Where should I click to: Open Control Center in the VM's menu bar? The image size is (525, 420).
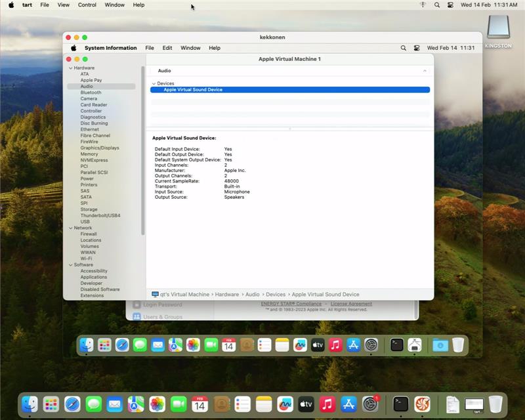[x=417, y=48]
